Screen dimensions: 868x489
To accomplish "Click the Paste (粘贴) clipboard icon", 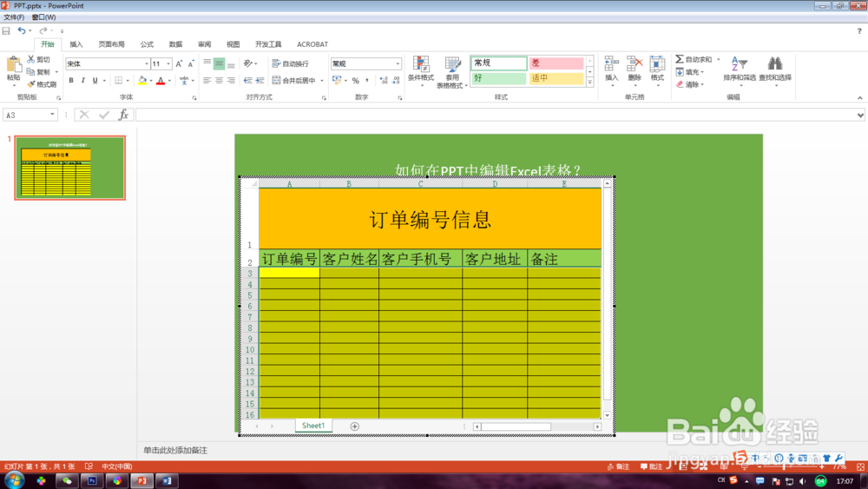I will pos(13,65).
